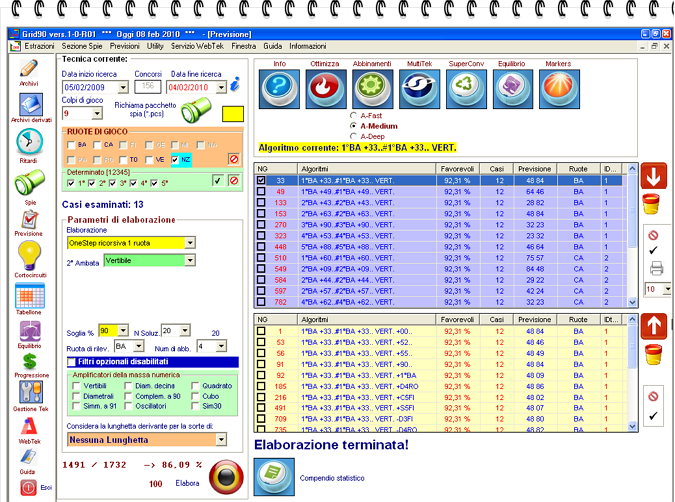Open the Data fine ricerca dropdown
Screen dimensions: 675x502
221,87
